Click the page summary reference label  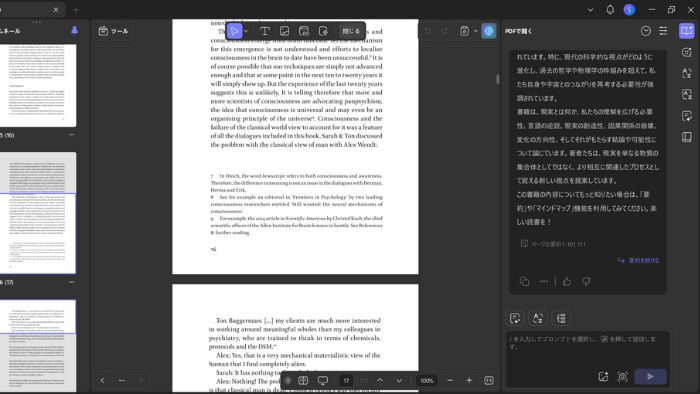click(x=553, y=244)
